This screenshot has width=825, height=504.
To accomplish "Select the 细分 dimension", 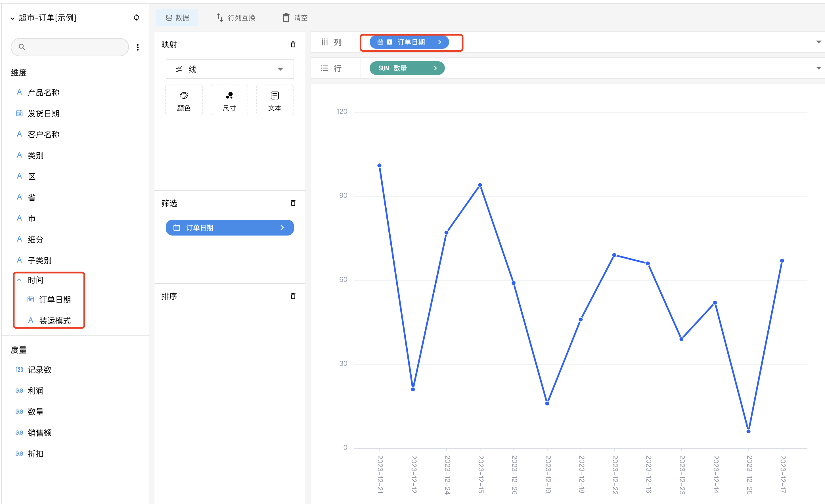I will click(x=35, y=240).
